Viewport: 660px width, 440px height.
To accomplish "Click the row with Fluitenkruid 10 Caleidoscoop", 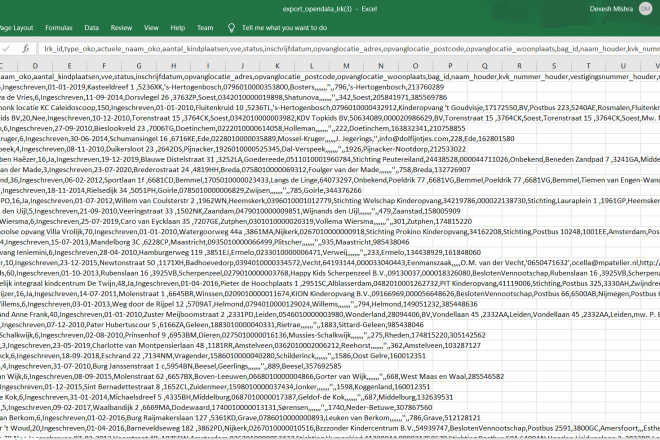I will pos(330,108).
